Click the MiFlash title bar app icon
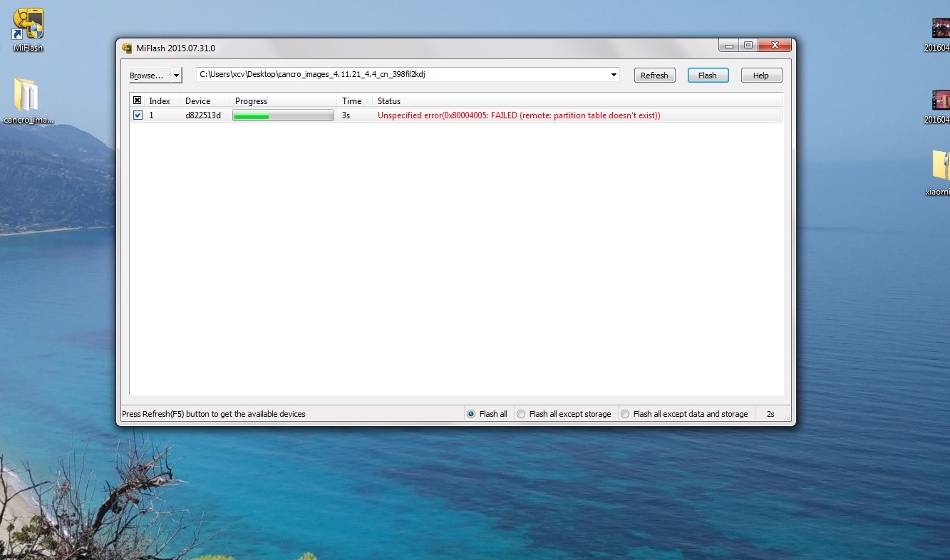Viewport: 950px width, 560px height. [x=128, y=48]
